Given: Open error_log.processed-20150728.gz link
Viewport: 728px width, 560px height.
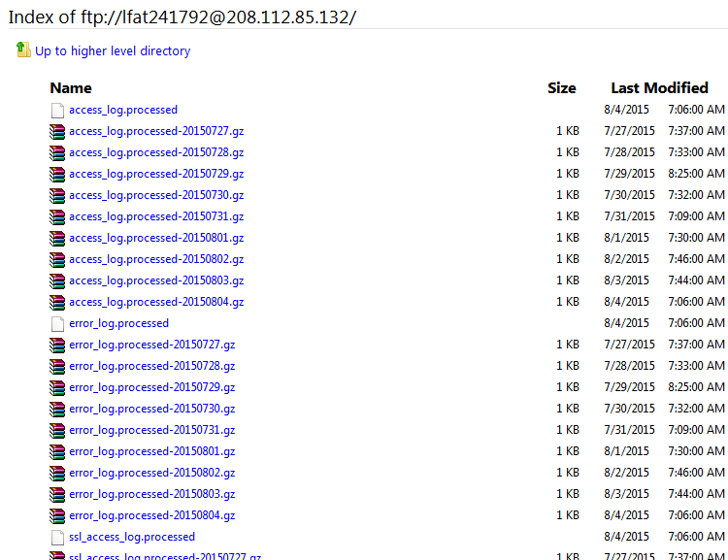Looking at the screenshot, I should 152,366.
